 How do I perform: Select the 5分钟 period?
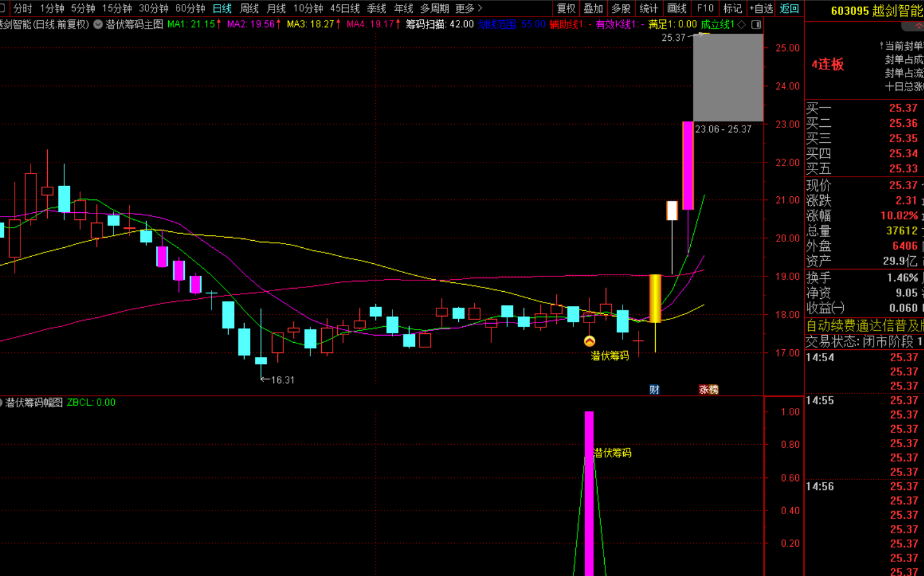(x=83, y=8)
